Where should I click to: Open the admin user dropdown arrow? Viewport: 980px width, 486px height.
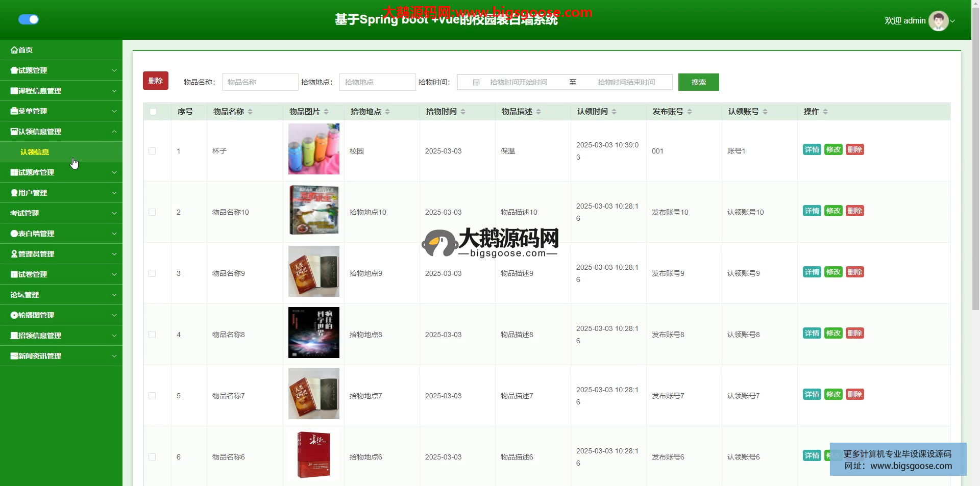pos(952,21)
